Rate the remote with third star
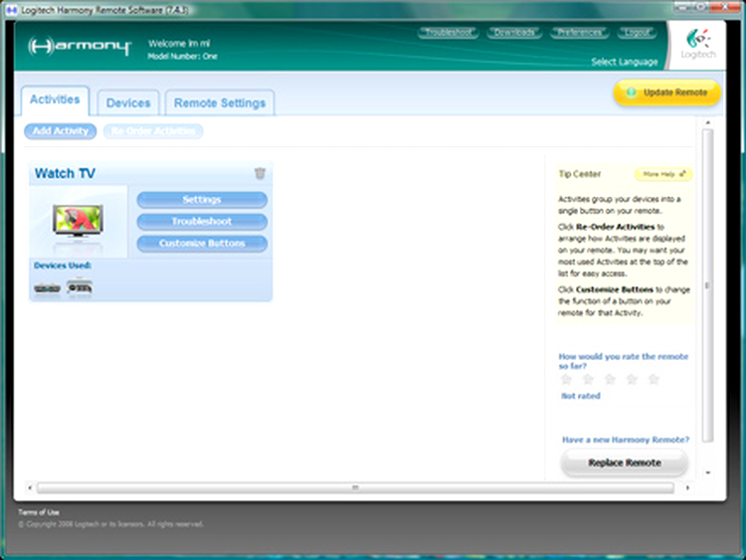 tap(610, 379)
